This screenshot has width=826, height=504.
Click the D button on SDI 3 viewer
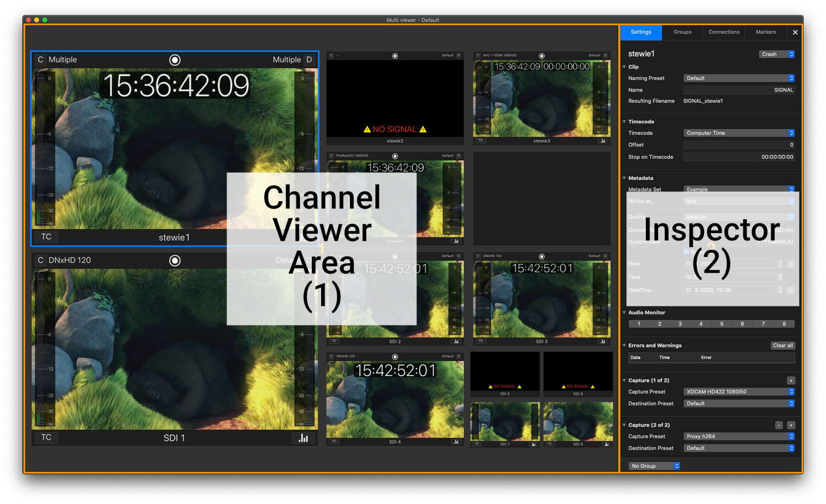click(x=605, y=256)
